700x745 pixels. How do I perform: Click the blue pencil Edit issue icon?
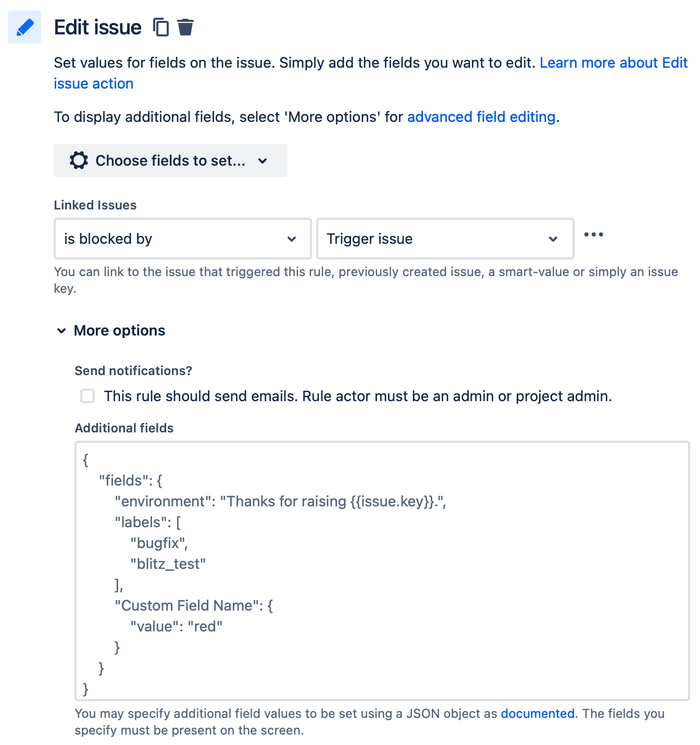(x=24, y=27)
